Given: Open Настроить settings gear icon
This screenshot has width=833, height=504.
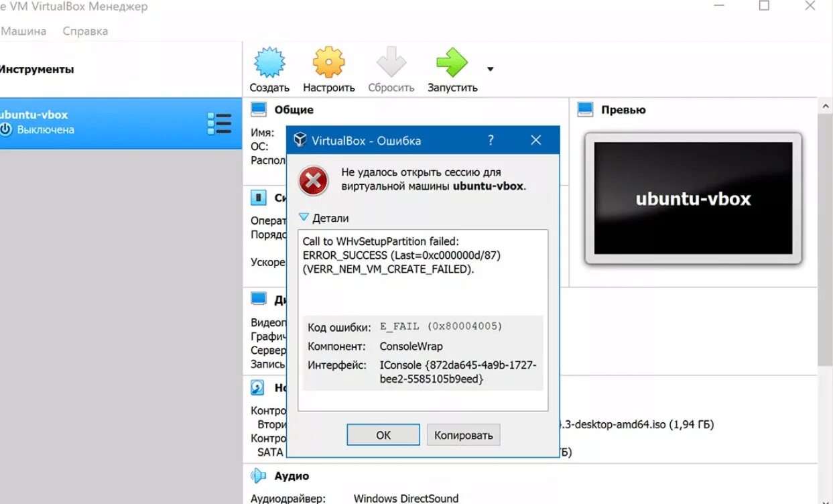Looking at the screenshot, I should (328, 63).
